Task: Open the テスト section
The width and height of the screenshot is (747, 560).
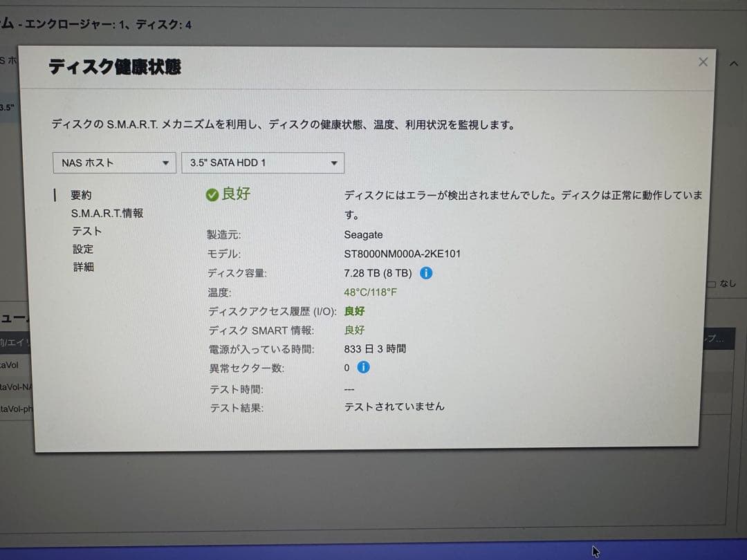Action: click(86, 231)
